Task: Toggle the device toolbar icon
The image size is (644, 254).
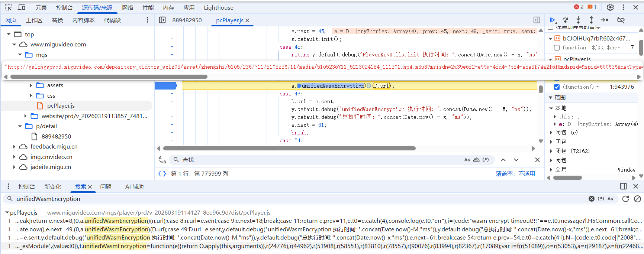Action: click(22, 7)
